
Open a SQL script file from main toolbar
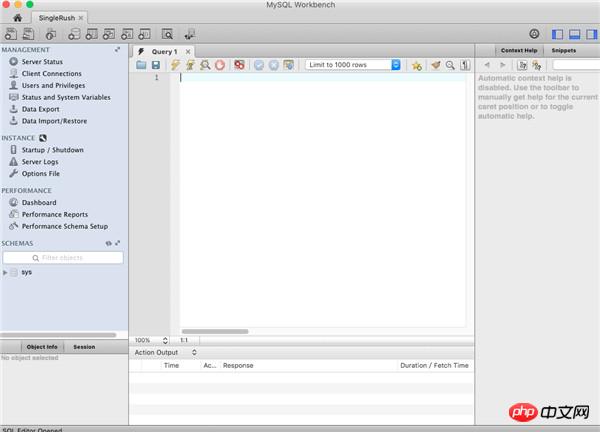point(28,34)
